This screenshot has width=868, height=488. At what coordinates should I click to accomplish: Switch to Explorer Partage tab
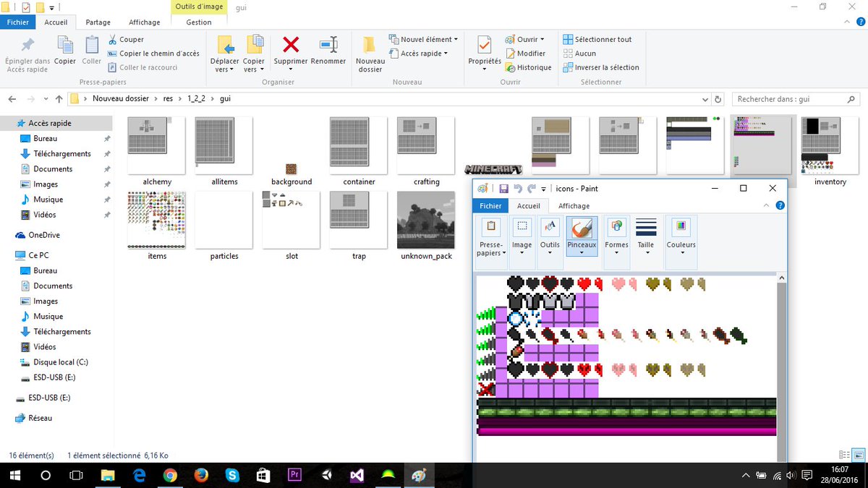(x=98, y=22)
